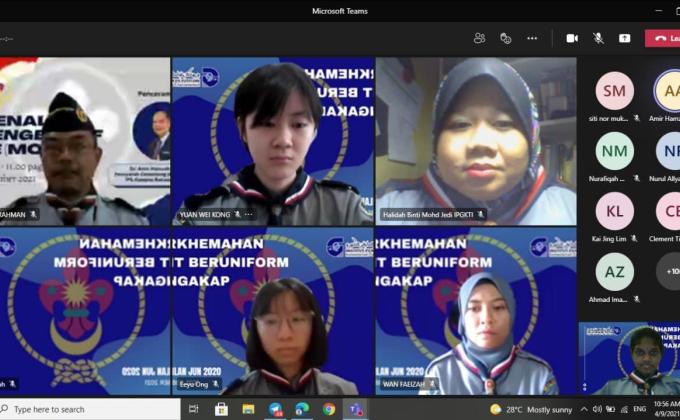680x420 pixels.
Task: Open File Explorer from taskbar
Action: click(248, 409)
